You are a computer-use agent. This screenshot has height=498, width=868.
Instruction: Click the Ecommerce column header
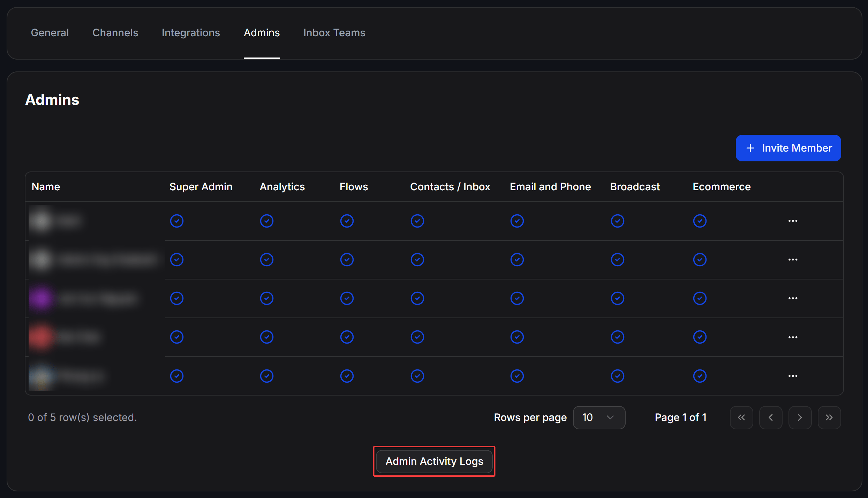(722, 187)
